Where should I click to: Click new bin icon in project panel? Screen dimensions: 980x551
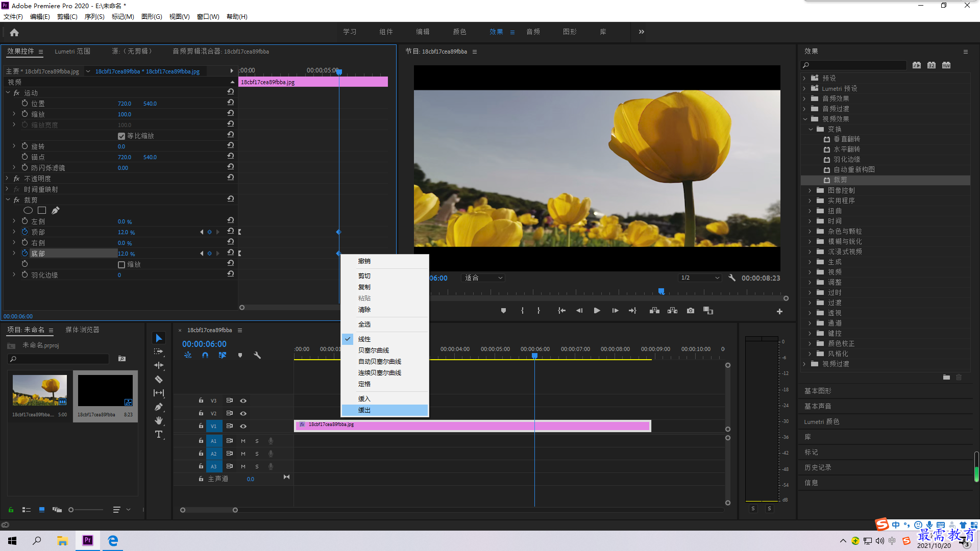click(x=122, y=359)
